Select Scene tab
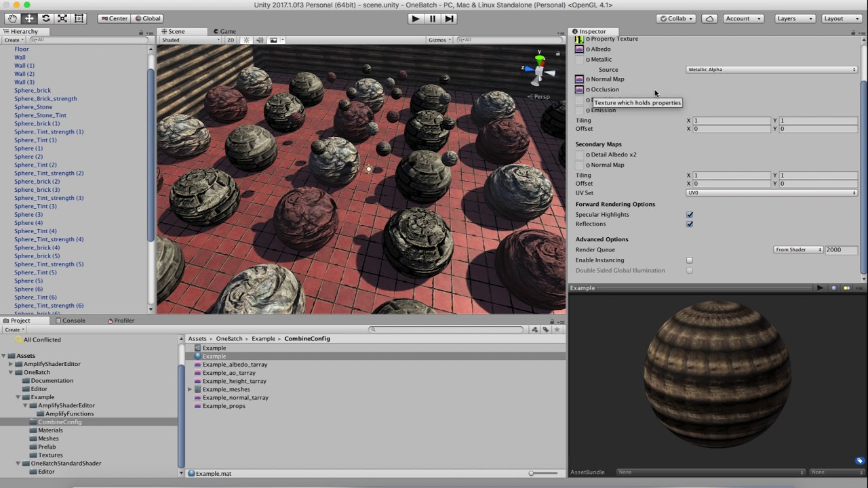Viewport: 868px width, 488px height. click(173, 31)
